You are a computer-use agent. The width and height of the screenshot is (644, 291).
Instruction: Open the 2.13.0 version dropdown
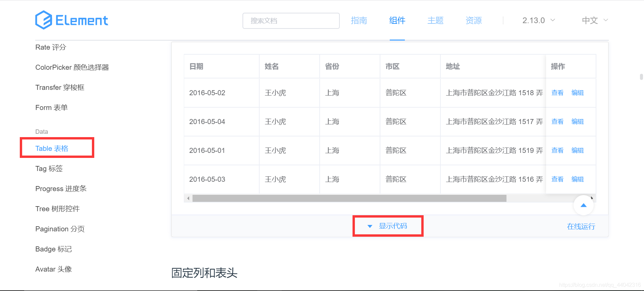point(539,20)
